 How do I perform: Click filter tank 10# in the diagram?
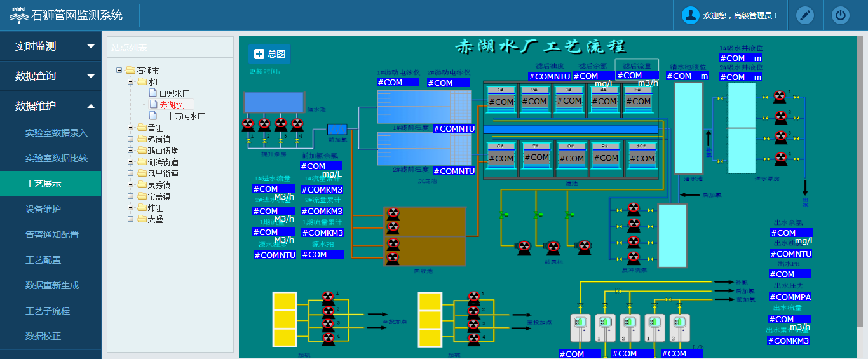641,157
